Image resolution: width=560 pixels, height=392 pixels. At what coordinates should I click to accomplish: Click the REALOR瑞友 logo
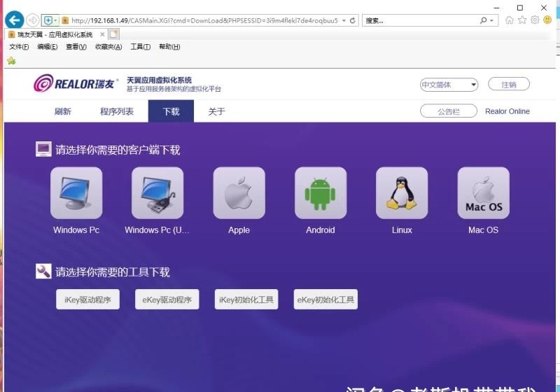[x=75, y=83]
